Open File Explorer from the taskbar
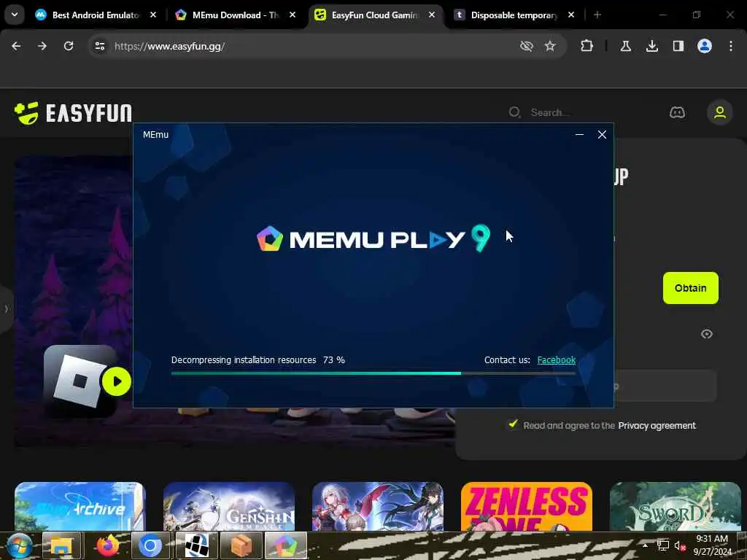Screen dimensions: 747x560 click(x=61, y=545)
